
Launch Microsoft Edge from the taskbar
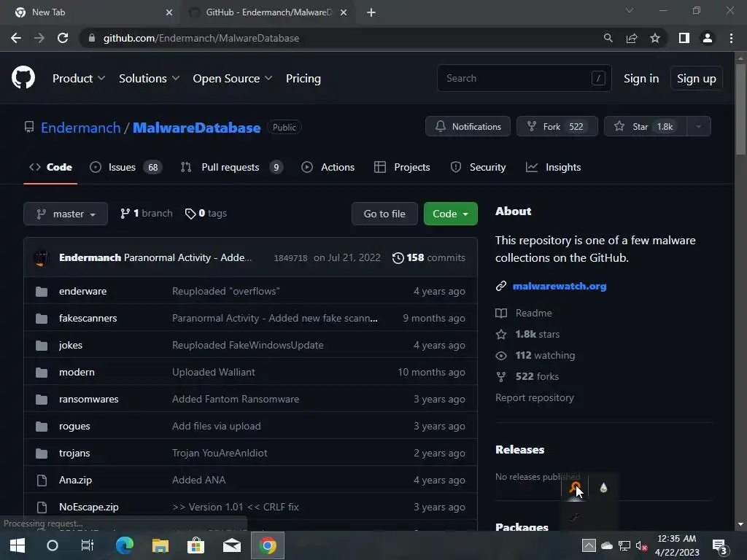(125, 545)
